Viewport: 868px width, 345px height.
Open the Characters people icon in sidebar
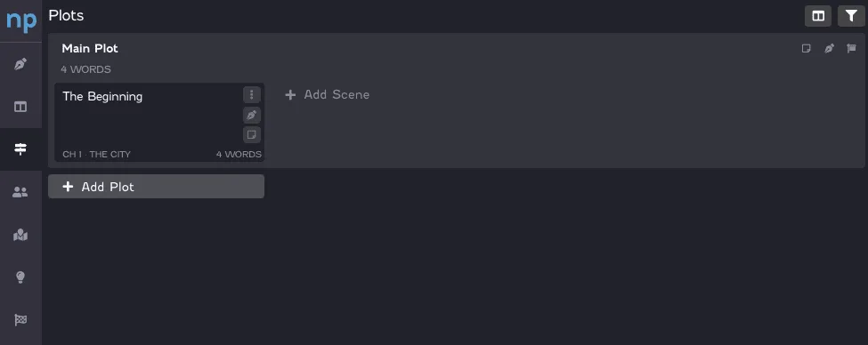click(20, 192)
